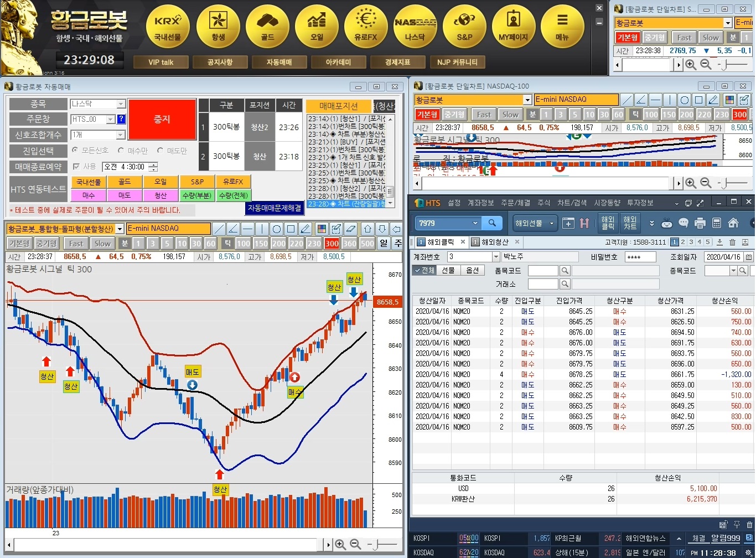This screenshot has height=558, width=756.
Task: Go to HTS home icon
Action: [x=733, y=223]
